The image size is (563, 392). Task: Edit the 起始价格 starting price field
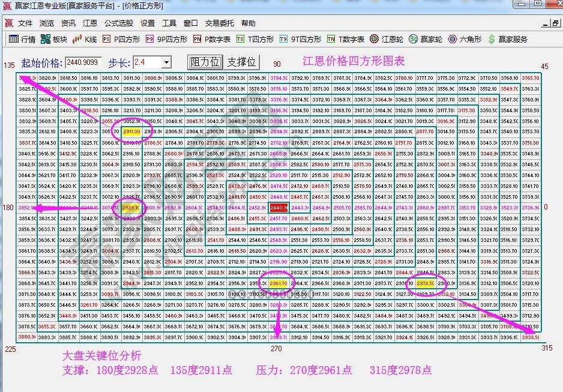click(84, 62)
